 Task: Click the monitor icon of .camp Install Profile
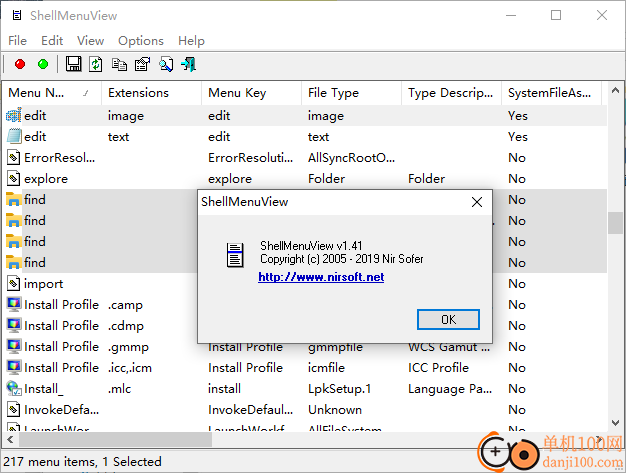(14, 305)
